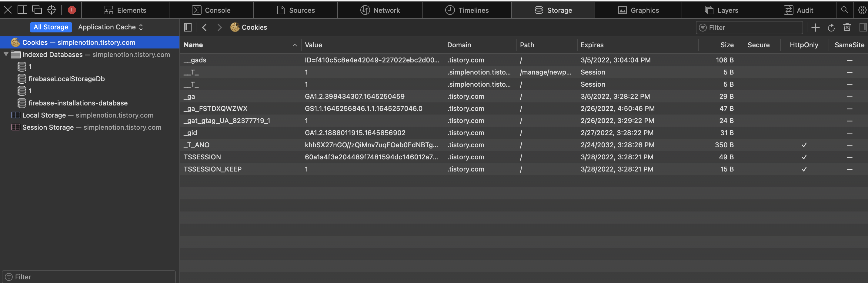The height and width of the screenshot is (283, 868).
Task: Open the Application Cache dropdown
Action: [111, 27]
